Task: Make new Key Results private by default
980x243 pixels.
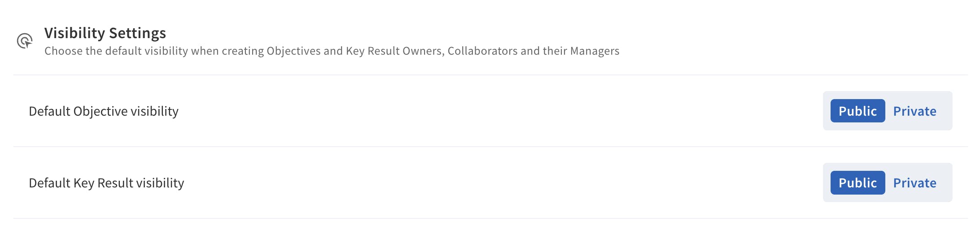Action: (914, 182)
